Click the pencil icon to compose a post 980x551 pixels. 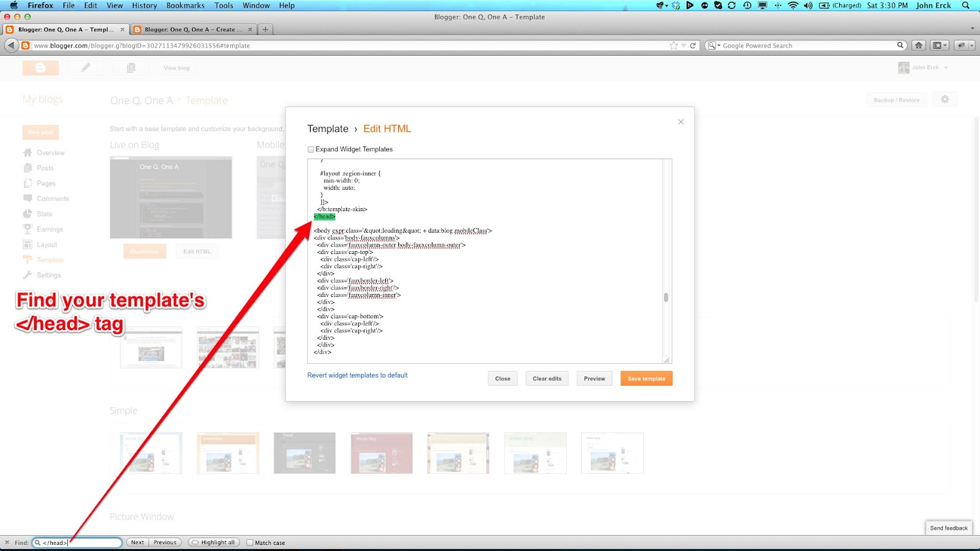click(86, 68)
